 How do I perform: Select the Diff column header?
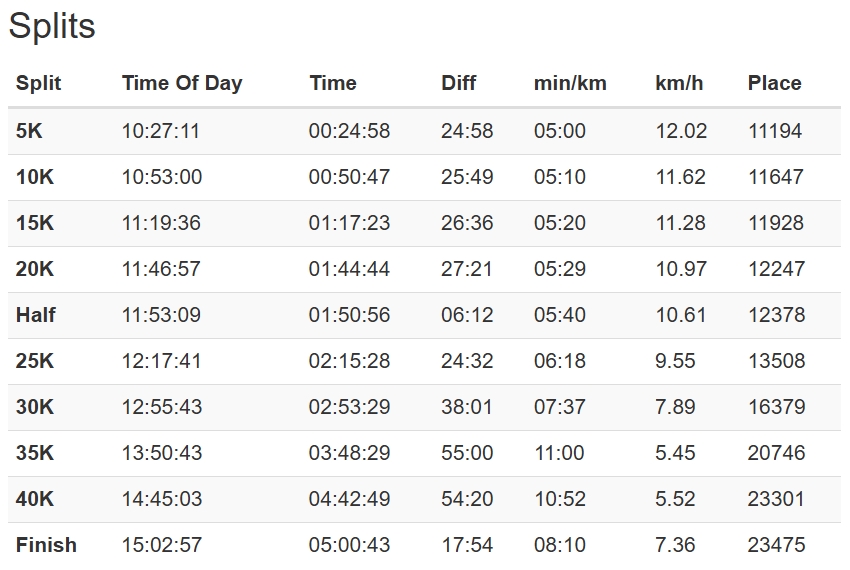459,83
